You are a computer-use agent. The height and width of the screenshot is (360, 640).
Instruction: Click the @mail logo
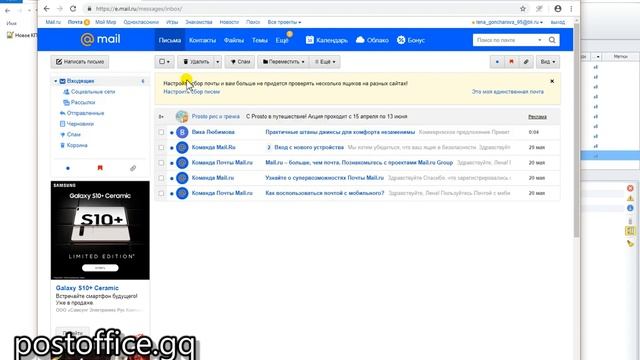(x=100, y=39)
